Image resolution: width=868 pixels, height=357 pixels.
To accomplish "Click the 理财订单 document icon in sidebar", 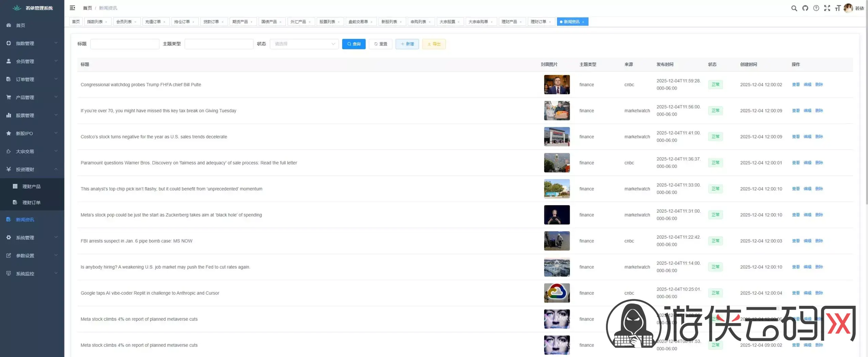I will [15, 202].
